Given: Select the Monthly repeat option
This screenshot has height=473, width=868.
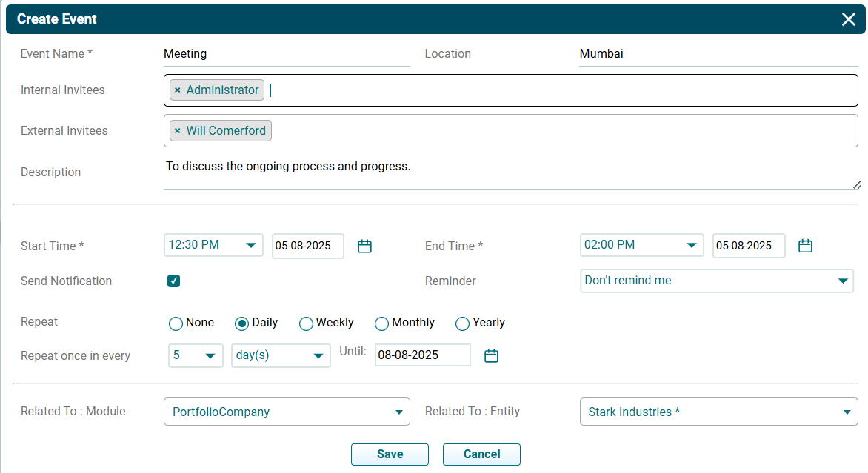Looking at the screenshot, I should [x=381, y=323].
